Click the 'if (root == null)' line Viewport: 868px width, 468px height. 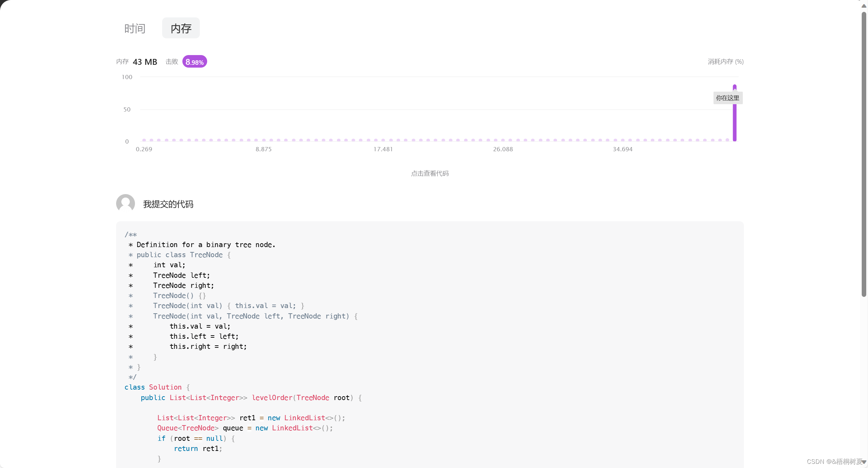coord(196,438)
